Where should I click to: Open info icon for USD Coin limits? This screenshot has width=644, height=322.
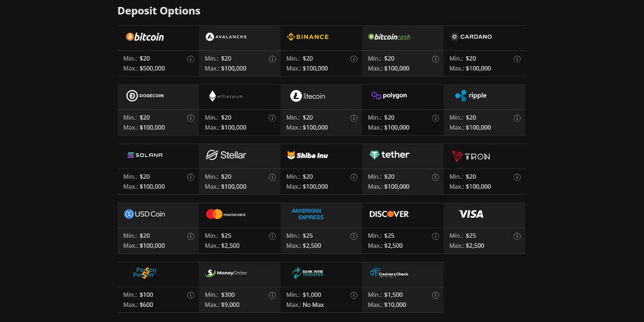coord(191,236)
